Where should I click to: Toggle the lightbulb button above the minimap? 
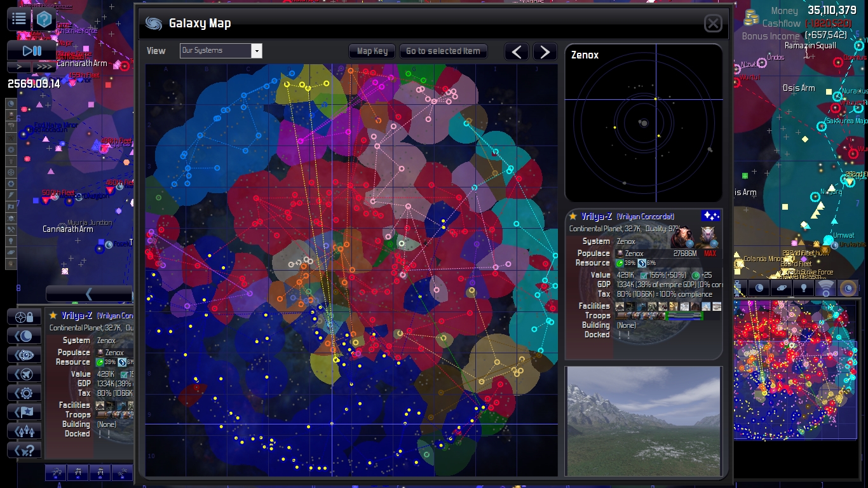point(803,288)
